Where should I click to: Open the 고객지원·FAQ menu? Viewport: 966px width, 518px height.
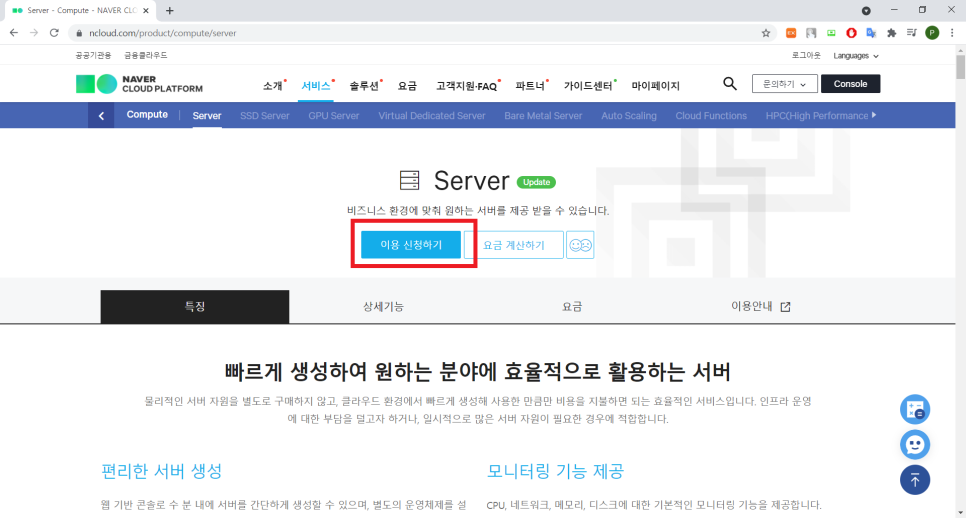[x=466, y=86]
